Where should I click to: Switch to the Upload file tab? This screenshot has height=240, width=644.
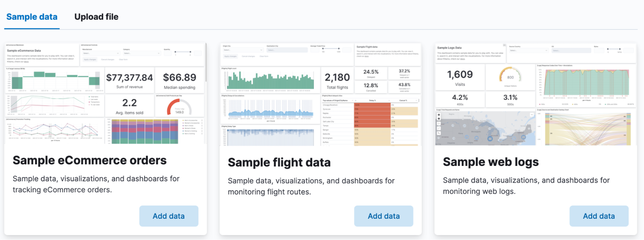click(x=96, y=17)
